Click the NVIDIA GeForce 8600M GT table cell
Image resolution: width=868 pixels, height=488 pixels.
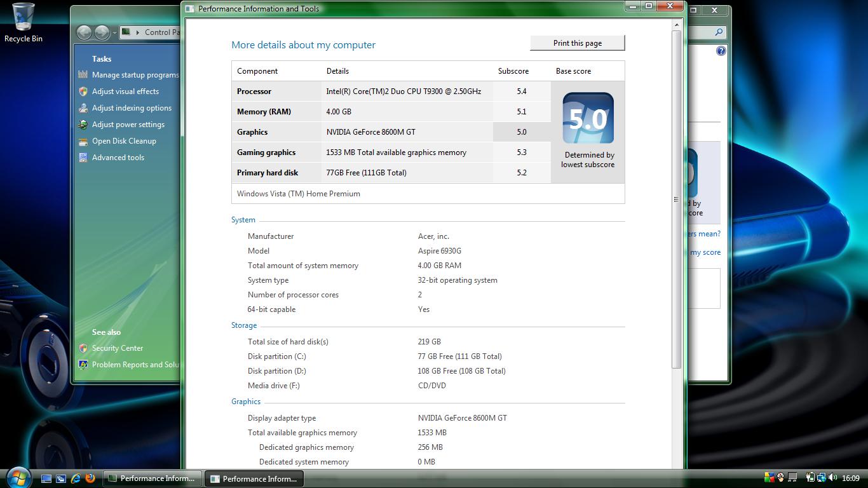(x=371, y=132)
